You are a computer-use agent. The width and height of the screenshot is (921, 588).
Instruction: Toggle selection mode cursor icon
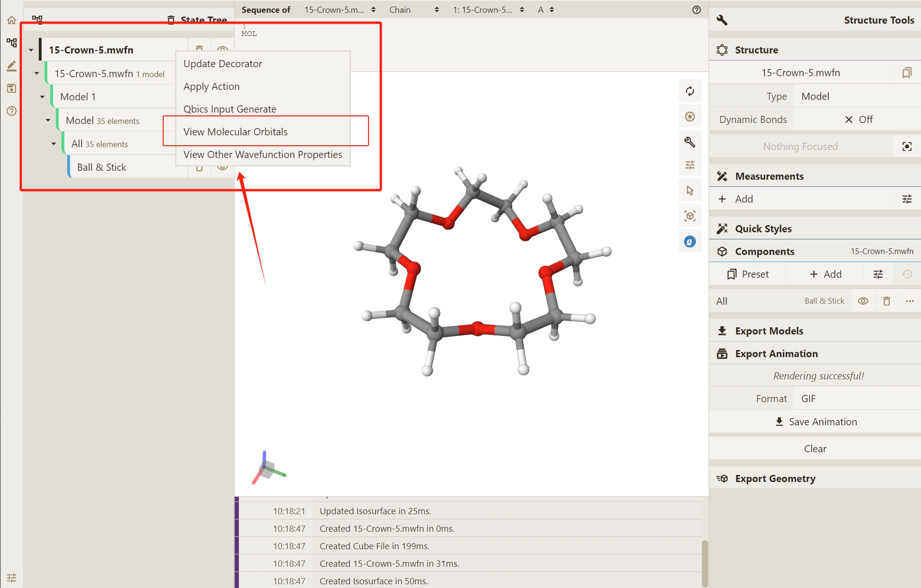point(690,191)
